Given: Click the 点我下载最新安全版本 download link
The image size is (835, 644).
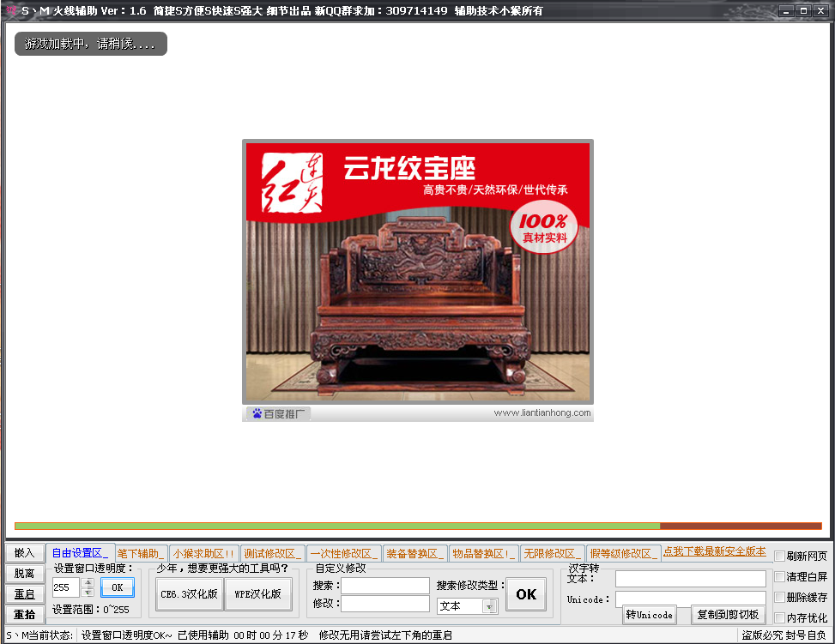Looking at the screenshot, I should 715,552.
